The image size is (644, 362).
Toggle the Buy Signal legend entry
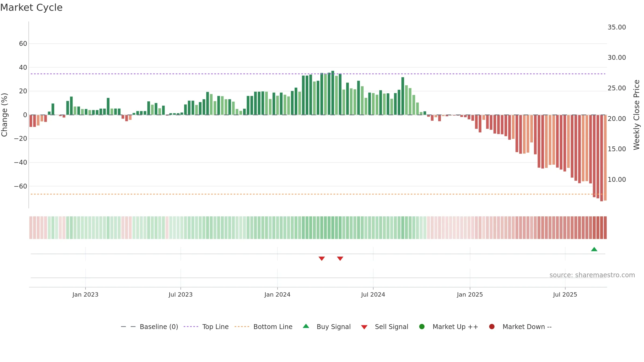(x=327, y=327)
